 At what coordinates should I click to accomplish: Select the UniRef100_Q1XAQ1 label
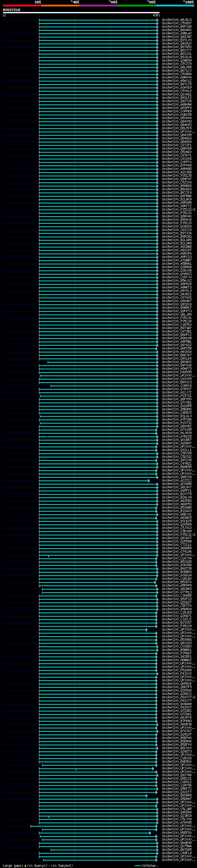pos(176,94)
